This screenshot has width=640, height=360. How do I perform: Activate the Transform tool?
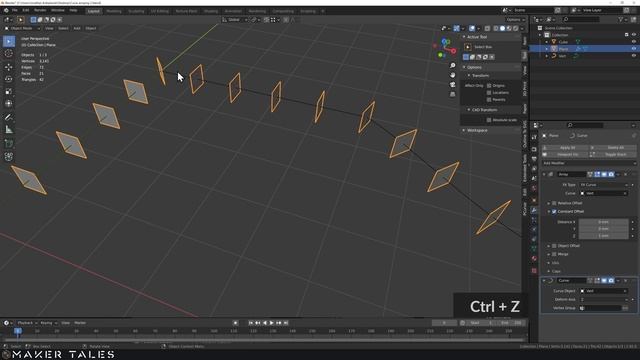9,104
